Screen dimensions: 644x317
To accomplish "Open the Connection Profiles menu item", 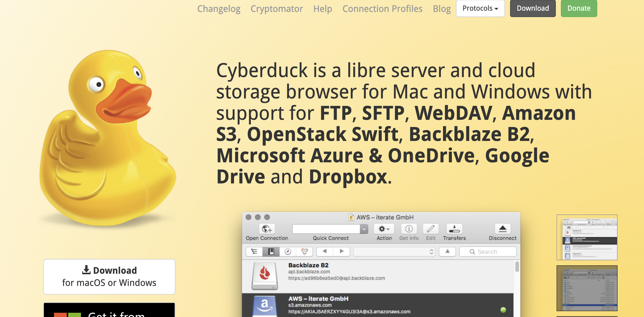I will [382, 9].
